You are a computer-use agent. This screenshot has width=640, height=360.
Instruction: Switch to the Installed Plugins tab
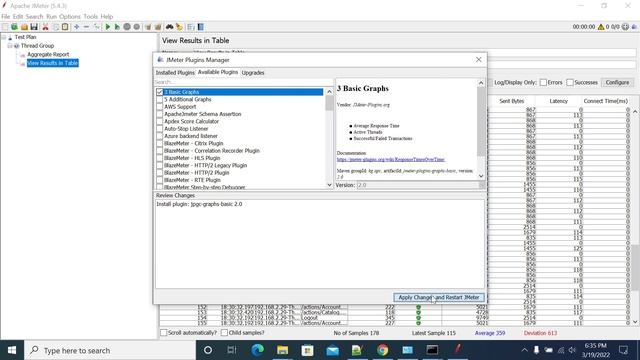175,73
